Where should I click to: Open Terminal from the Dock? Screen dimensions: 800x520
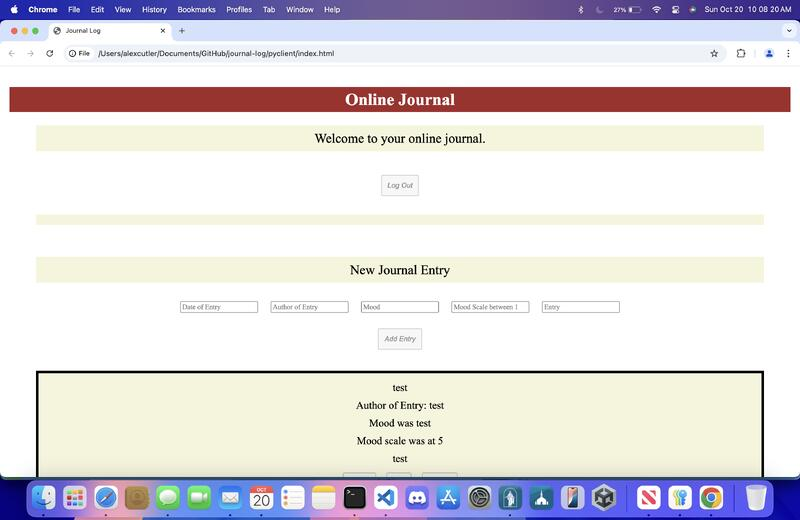pos(355,498)
